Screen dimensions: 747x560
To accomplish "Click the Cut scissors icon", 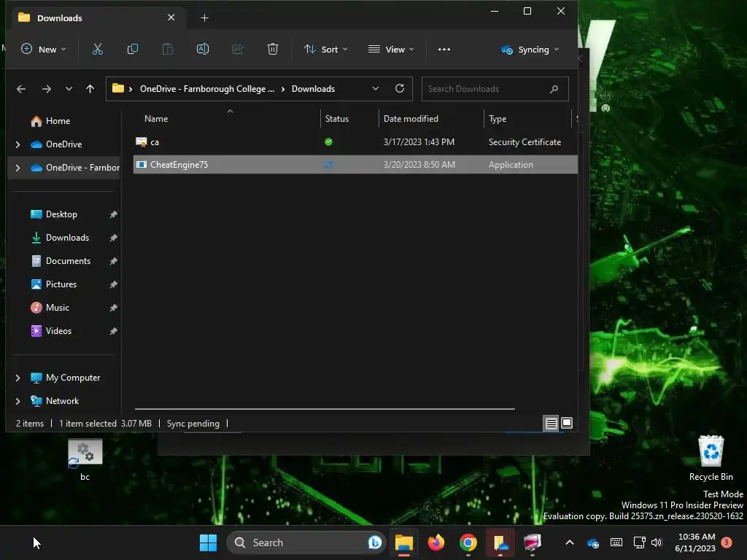I will [98, 49].
